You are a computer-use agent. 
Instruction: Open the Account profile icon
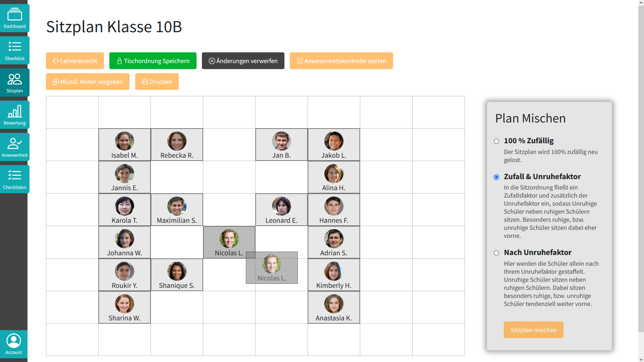coord(14,344)
